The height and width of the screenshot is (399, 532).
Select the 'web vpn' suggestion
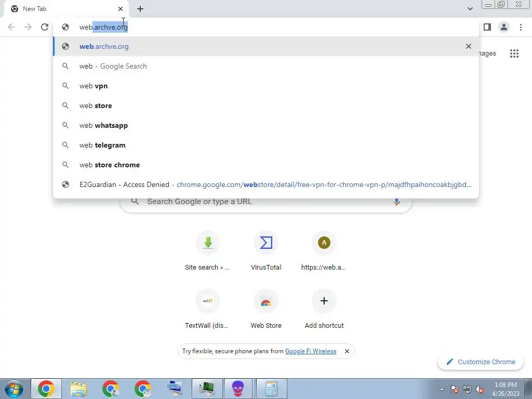266,86
